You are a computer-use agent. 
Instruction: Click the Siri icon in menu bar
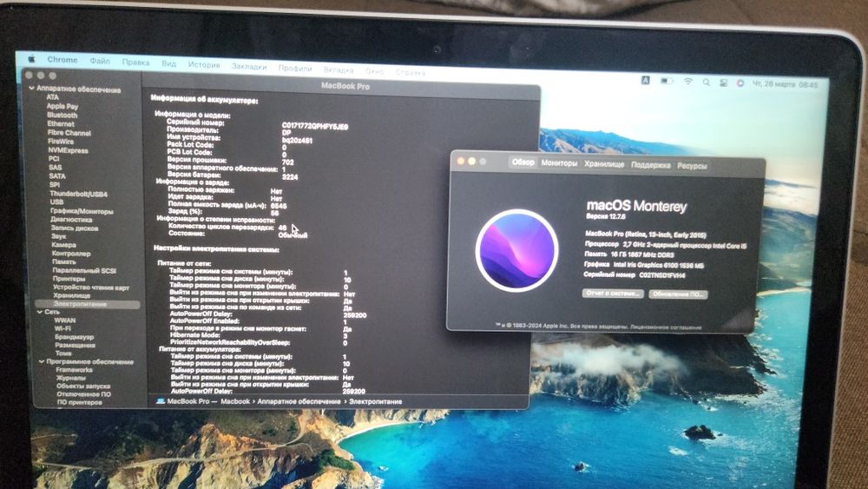[x=740, y=83]
